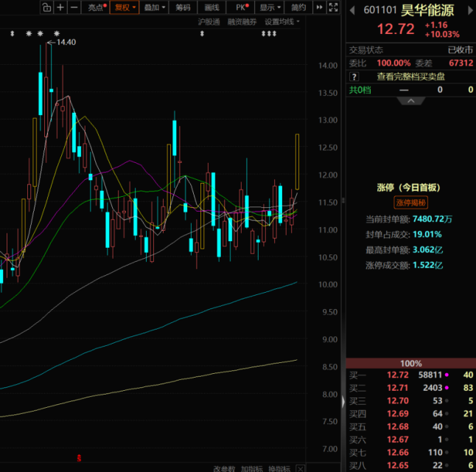Open the 筹码 chip distribution tool
The height and width of the screenshot is (472, 476).
click(x=183, y=7)
